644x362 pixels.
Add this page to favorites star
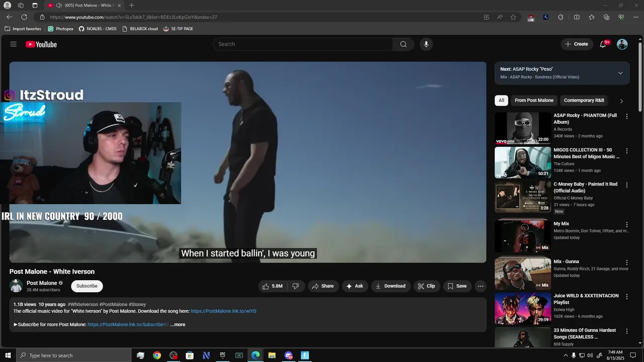click(513, 17)
